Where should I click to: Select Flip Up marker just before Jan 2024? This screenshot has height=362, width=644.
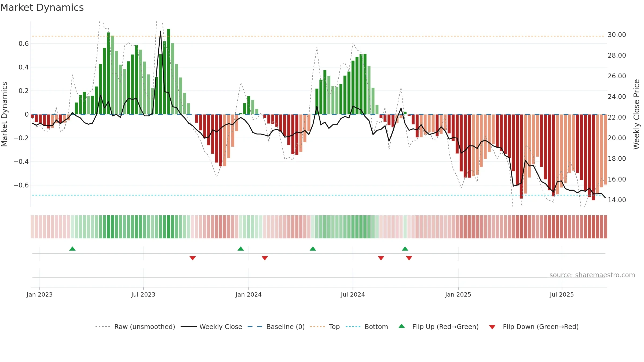[241, 249]
